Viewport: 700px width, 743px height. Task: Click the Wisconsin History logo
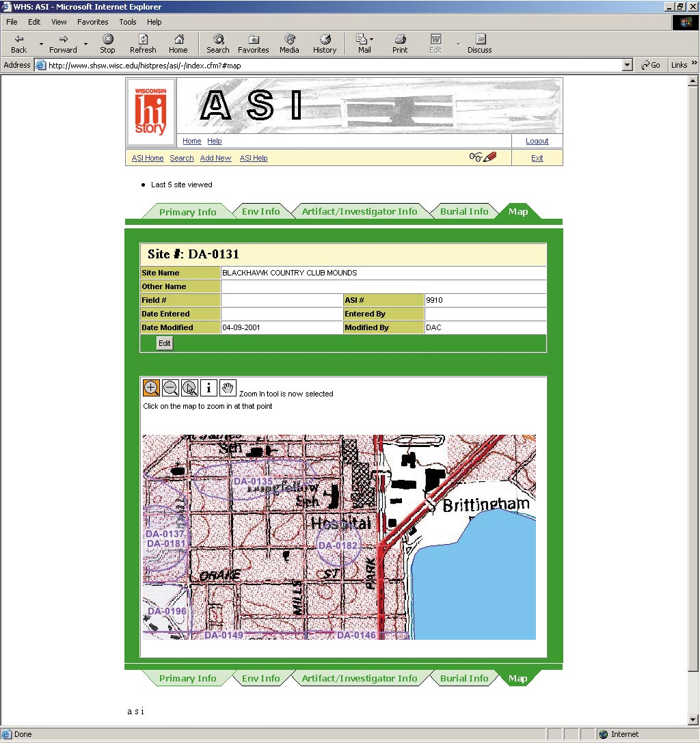[x=150, y=112]
